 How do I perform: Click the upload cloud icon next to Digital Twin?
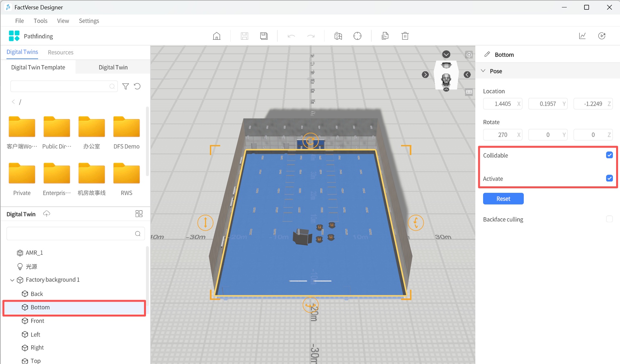46,213
